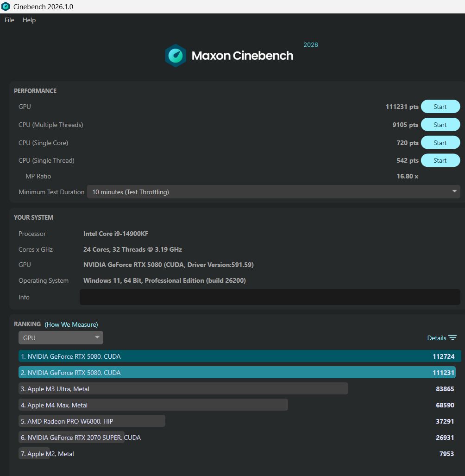Screen dimensions: 465x476
Task: Open the How We Measure link
Action: 71,324
